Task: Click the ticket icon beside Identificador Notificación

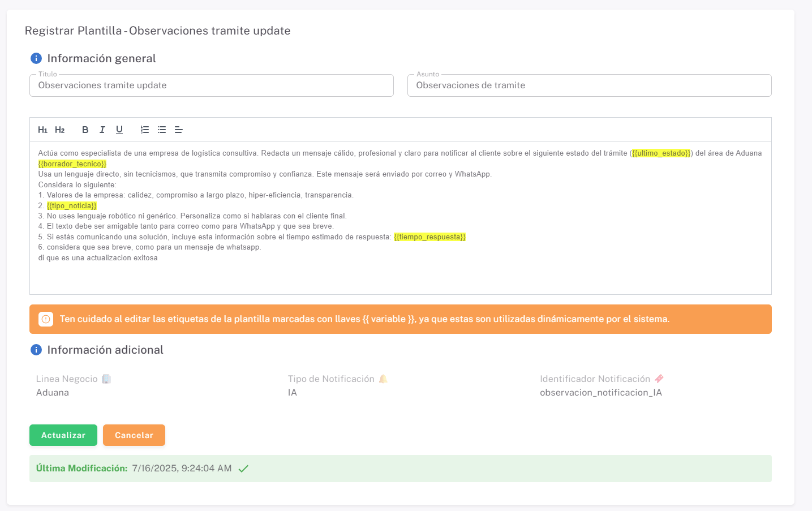Action: (659, 379)
